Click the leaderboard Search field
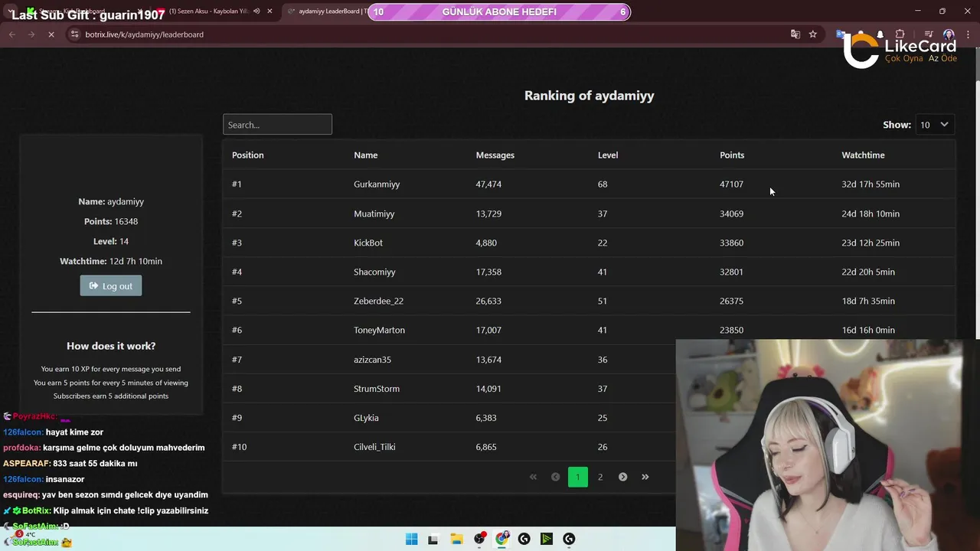The width and height of the screenshot is (980, 551). tap(277, 125)
